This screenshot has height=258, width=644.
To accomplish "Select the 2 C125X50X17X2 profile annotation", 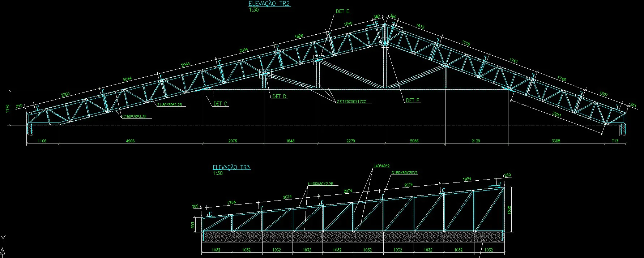I will click(x=351, y=102).
